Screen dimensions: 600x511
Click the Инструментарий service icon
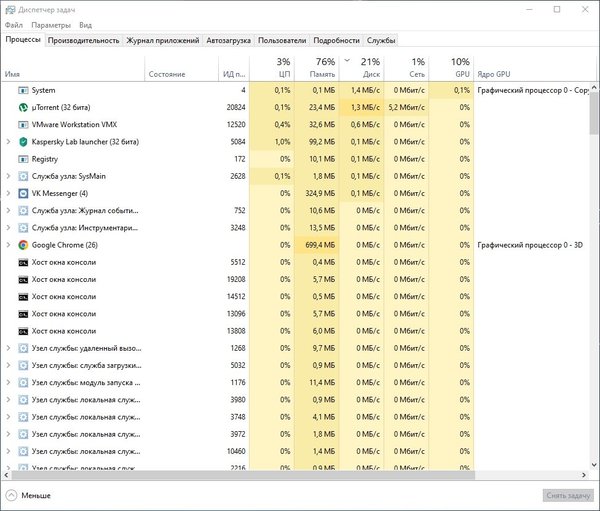tap(23, 228)
